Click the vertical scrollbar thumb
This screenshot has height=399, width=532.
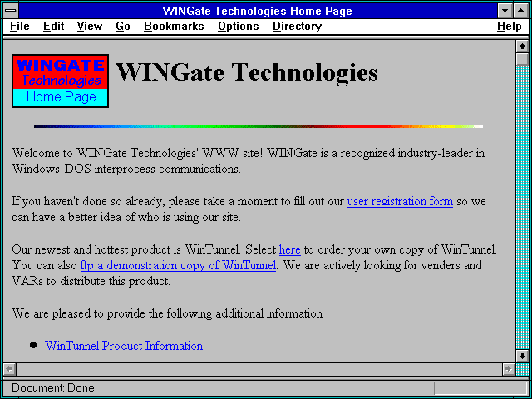pyautogui.click(x=522, y=59)
